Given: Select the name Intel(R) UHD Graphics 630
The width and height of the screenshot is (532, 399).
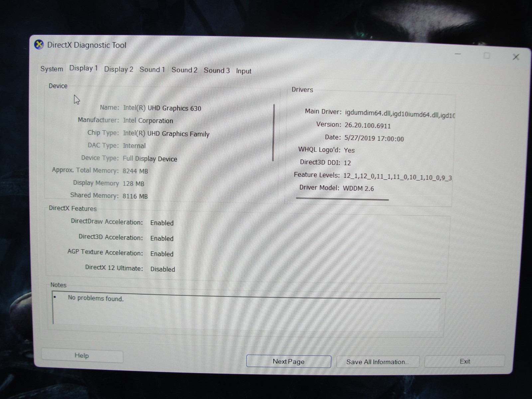Looking at the screenshot, I should pyautogui.click(x=162, y=108).
